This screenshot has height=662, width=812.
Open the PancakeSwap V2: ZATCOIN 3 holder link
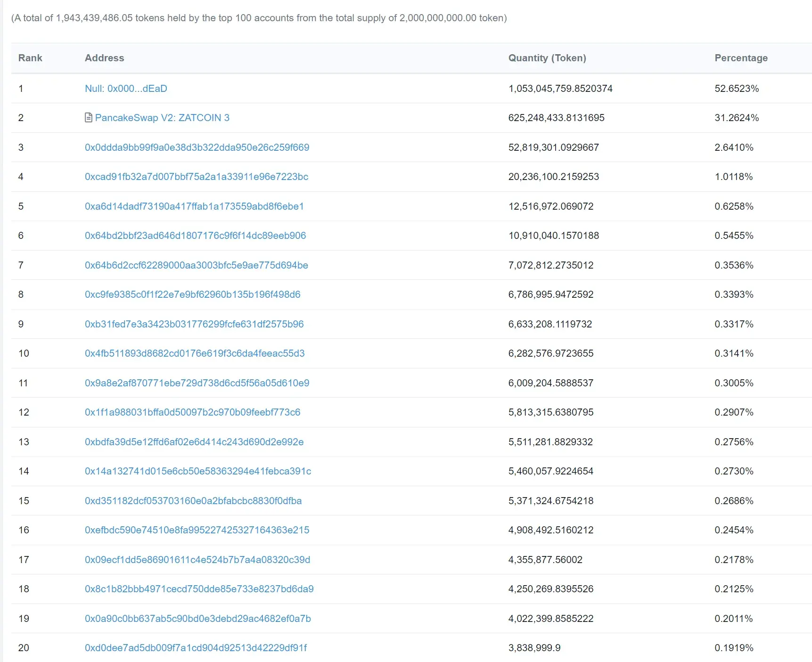coord(162,118)
